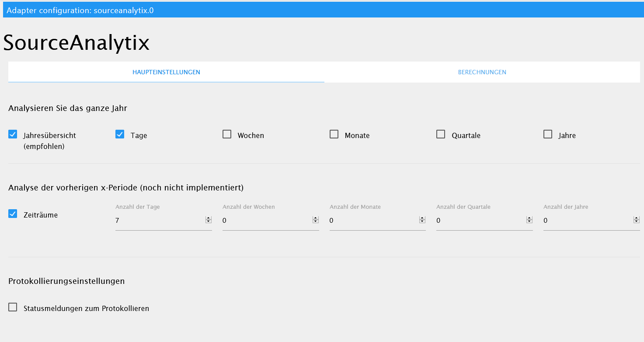Screen dimensions: 644x342
Task: Click the Anzahl der Jahre spinner arrows
Action: point(637,220)
